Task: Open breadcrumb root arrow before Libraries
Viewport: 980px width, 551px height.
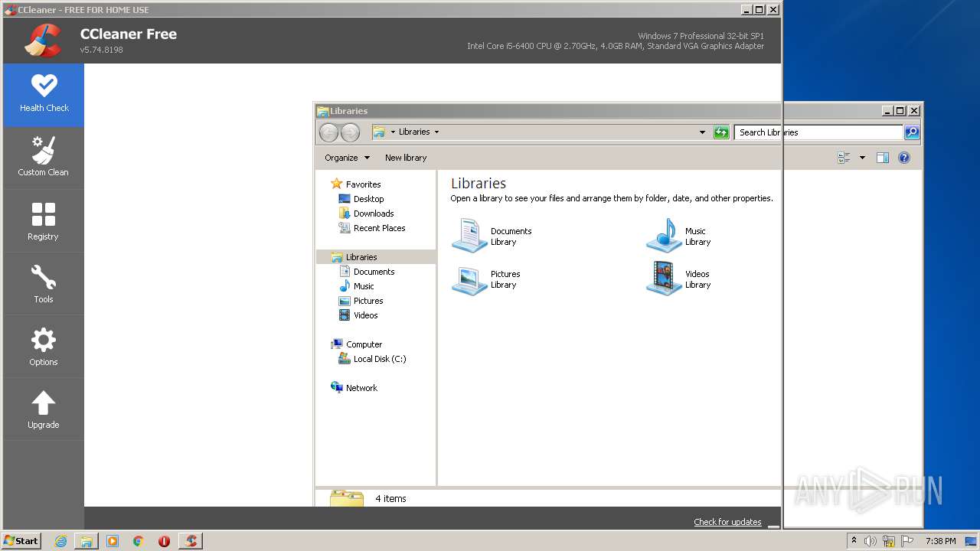Action: [393, 132]
